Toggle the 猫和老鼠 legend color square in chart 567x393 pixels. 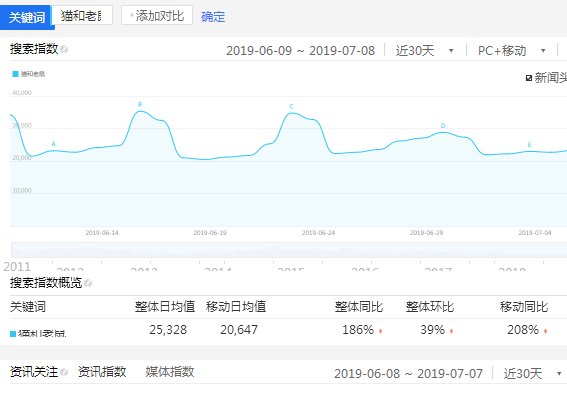point(15,74)
